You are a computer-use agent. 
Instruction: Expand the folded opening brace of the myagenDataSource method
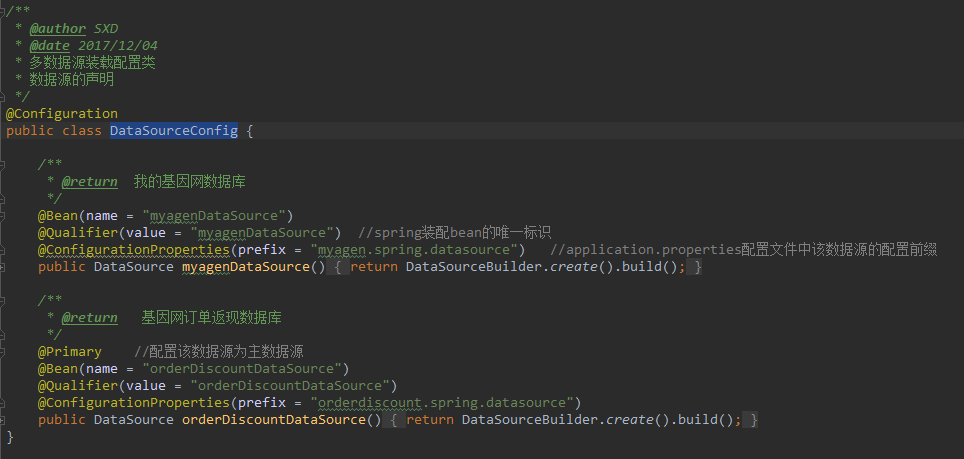(x=339, y=267)
